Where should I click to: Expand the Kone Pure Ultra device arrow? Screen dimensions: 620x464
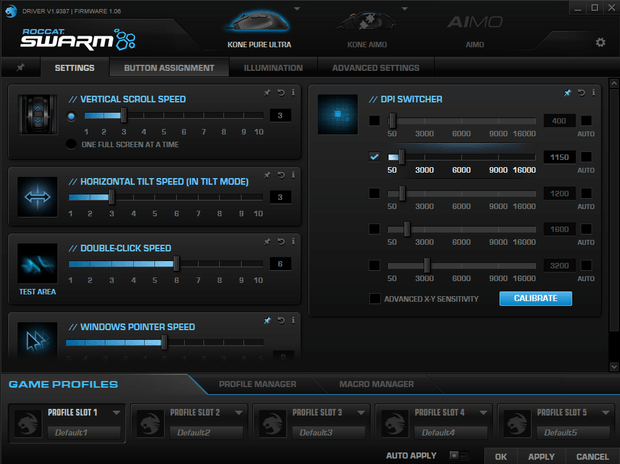click(297, 8)
